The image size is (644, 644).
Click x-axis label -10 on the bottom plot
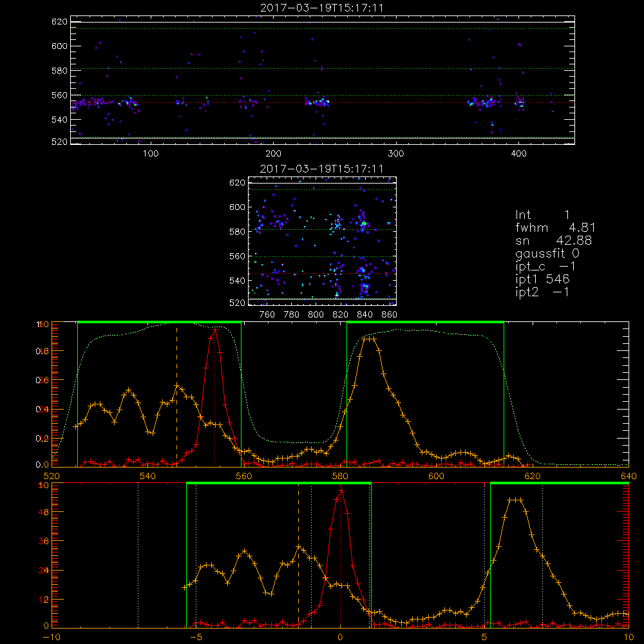click(52, 637)
